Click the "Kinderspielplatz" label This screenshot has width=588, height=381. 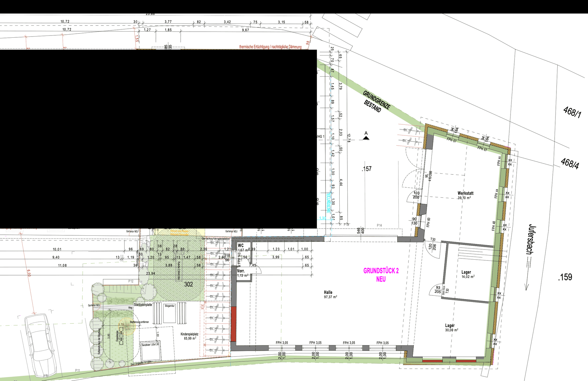[189, 334]
